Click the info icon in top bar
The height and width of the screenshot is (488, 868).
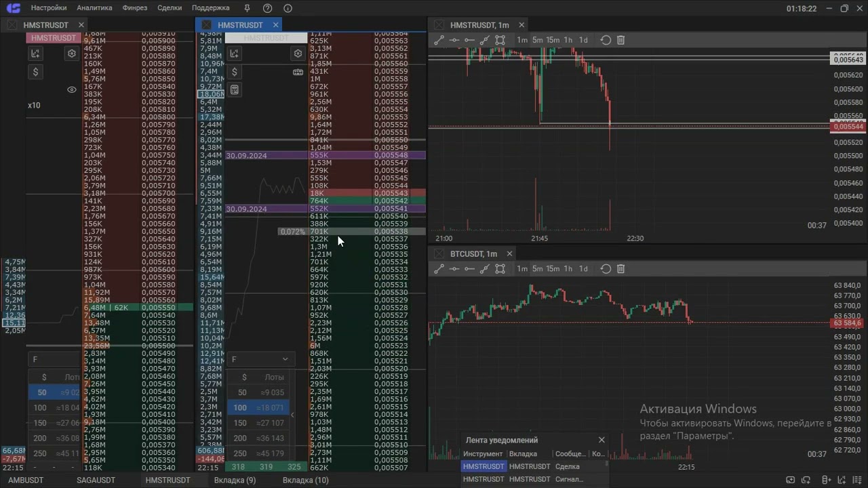[288, 8]
